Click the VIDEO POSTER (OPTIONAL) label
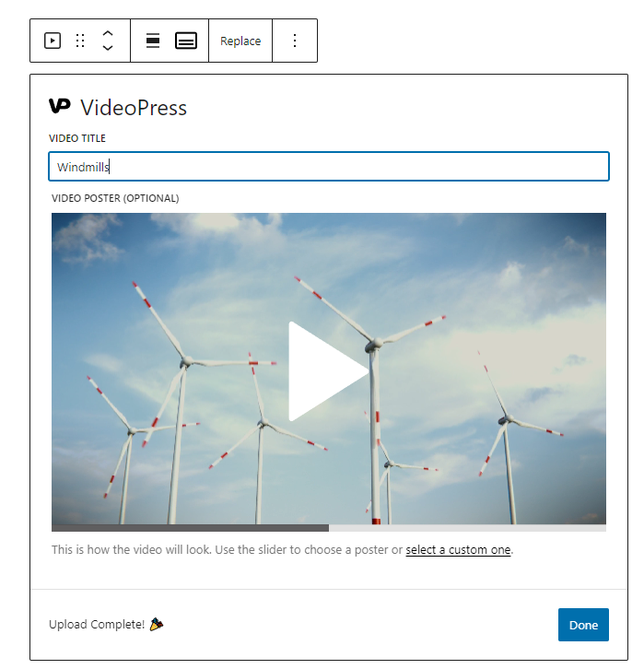Screen dimensions: 644x669 pos(115,198)
